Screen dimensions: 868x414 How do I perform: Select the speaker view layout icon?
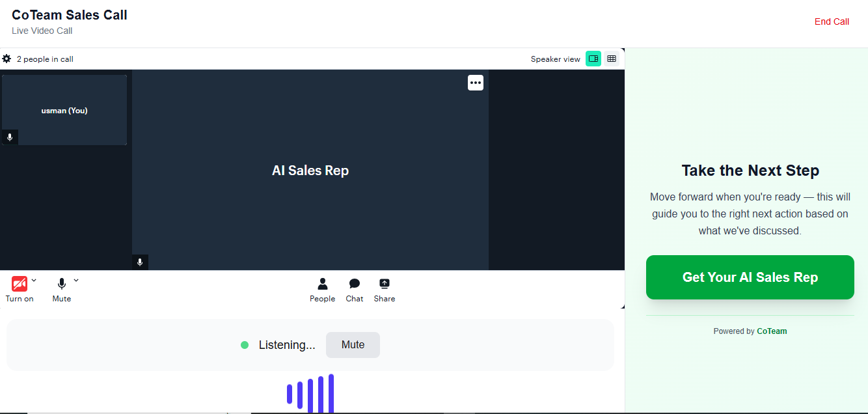click(593, 58)
